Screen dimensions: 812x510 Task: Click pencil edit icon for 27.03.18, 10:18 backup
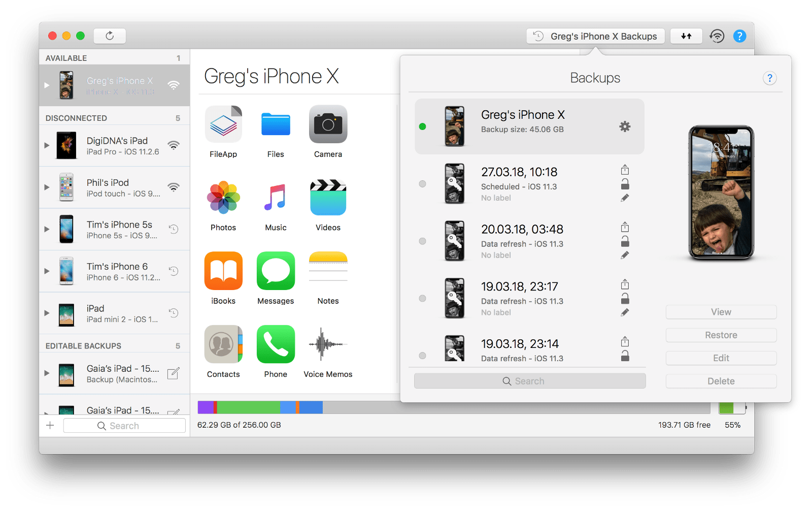625,198
